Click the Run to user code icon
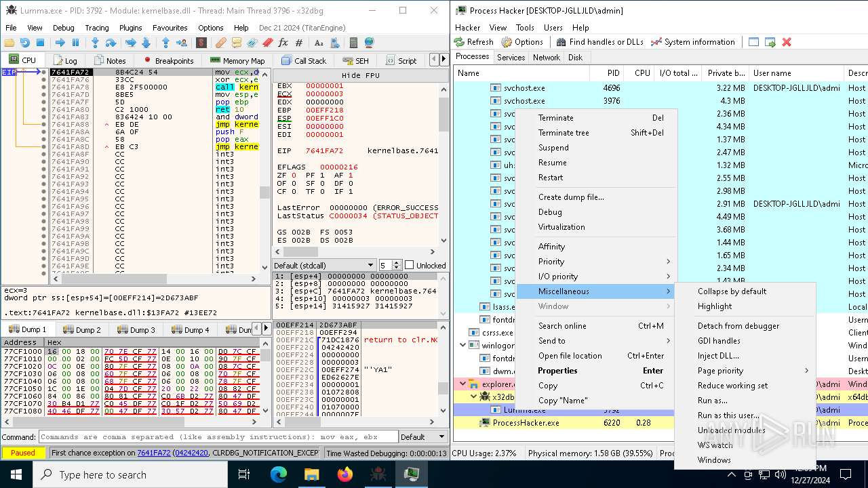868x488 pixels. (x=182, y=43)
